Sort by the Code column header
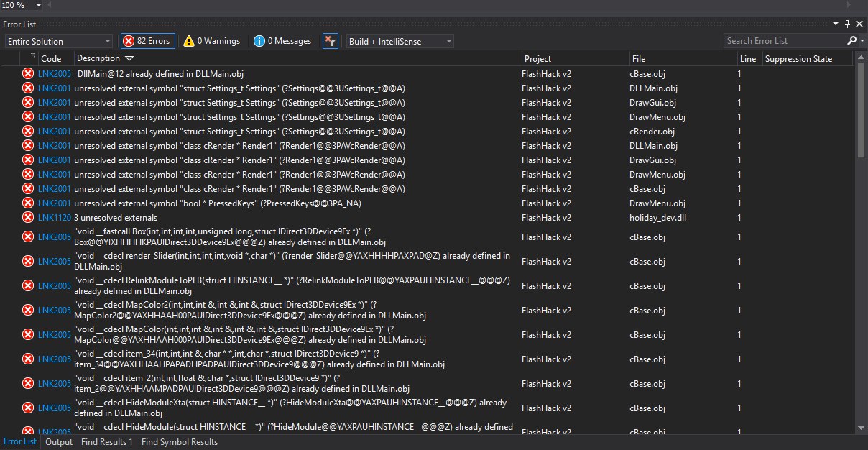The width and height of the screenshot is (868, 450). click(x=51, y=59)
